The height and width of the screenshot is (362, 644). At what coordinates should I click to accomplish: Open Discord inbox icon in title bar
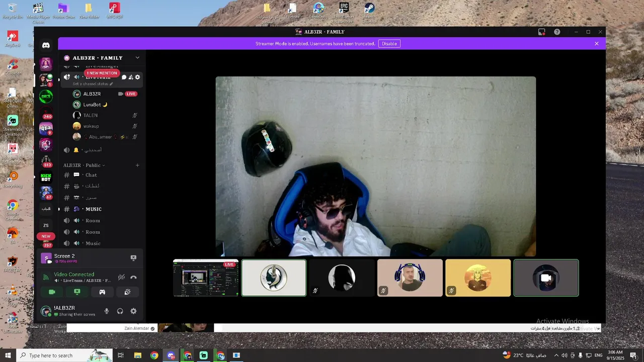click(542, 32)
